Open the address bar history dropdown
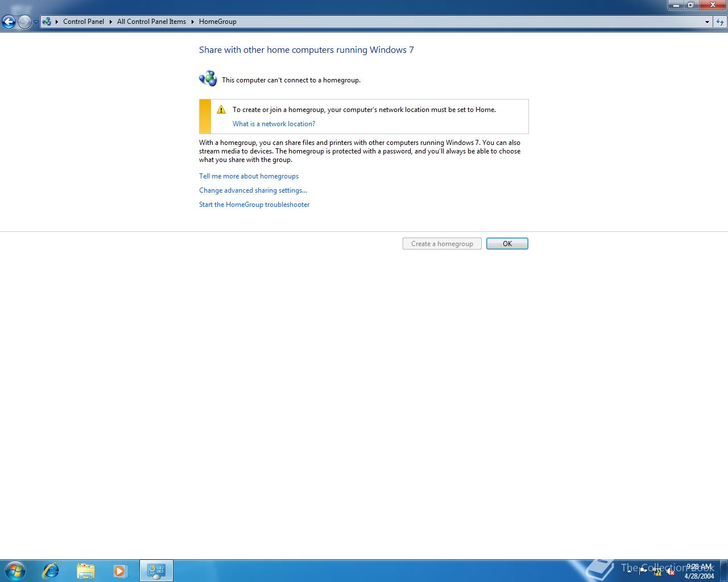The width and height of the screenshot is (728, 582). tap(707, 22)
